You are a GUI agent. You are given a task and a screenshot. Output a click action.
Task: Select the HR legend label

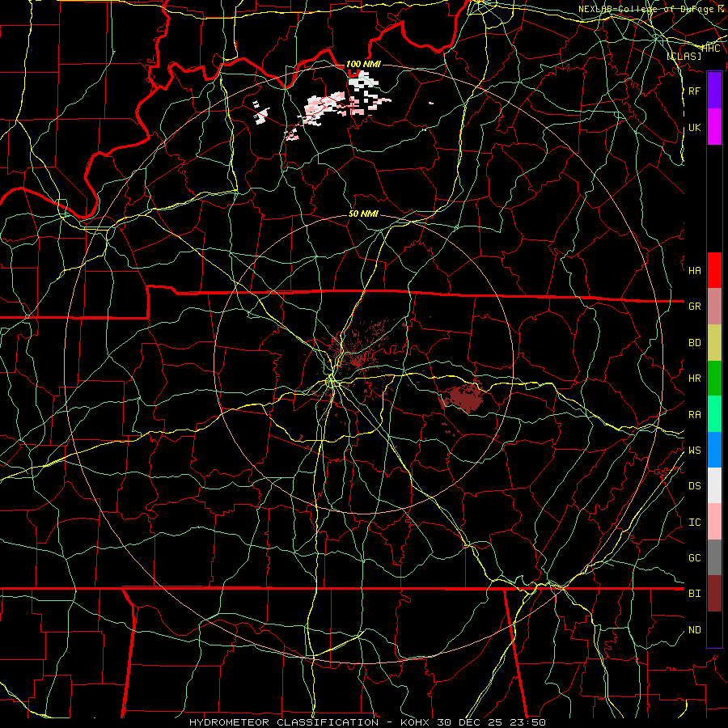click(x=694, y=379)
